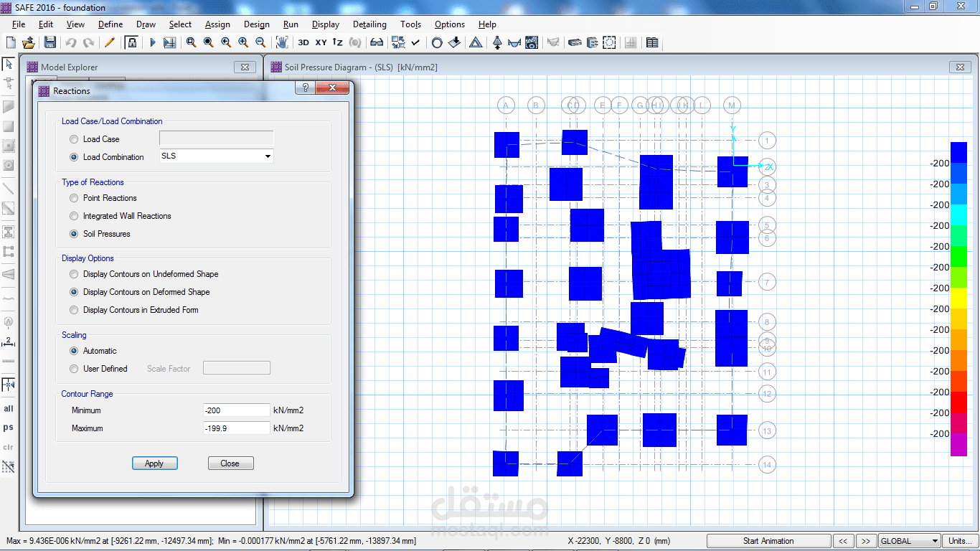Click the yellow band in contour legend
This screenshot has width=980, height=551.
(x=958, y=298)
